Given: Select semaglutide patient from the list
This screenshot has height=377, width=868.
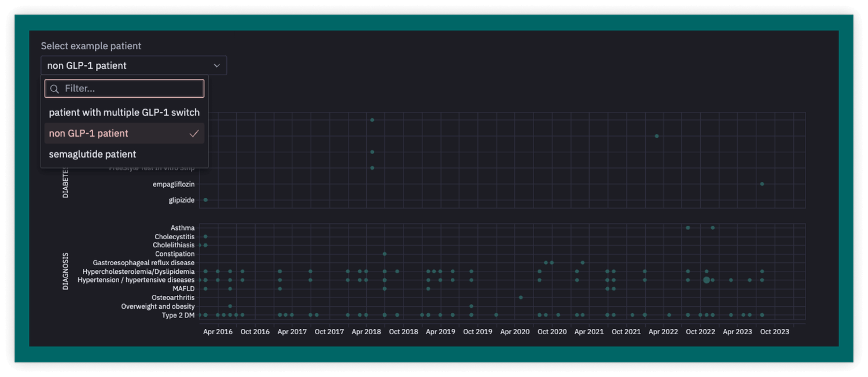Looking at the screenshot, I should [93, 154].
